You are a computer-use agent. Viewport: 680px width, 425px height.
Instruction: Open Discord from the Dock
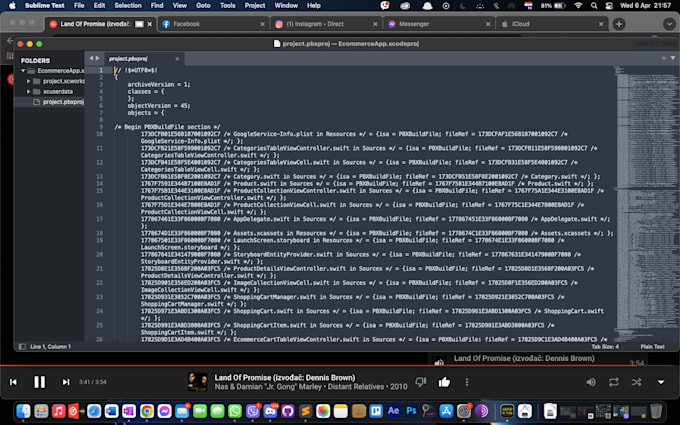[x=270, y=411]
